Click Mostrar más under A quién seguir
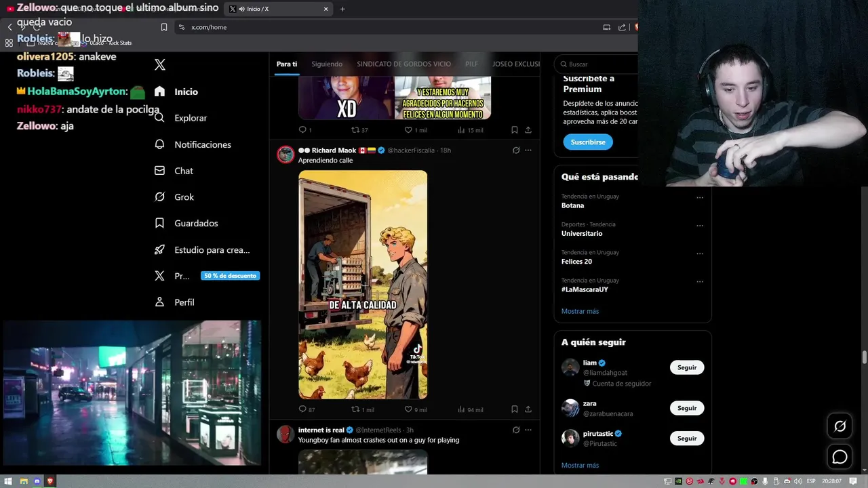The width and height of the screenshot is (868, 488). click(x=580, y=466)
